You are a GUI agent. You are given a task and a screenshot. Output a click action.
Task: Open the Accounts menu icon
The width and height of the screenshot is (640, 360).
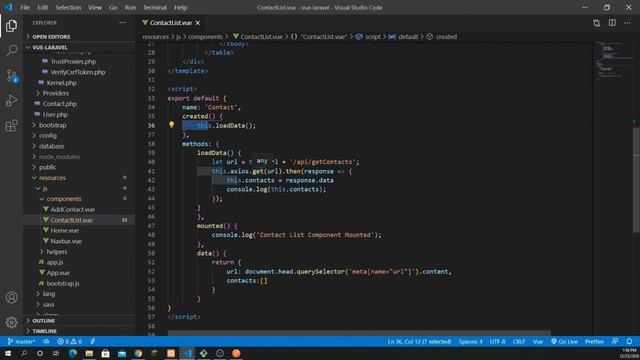tap(11, 298)
